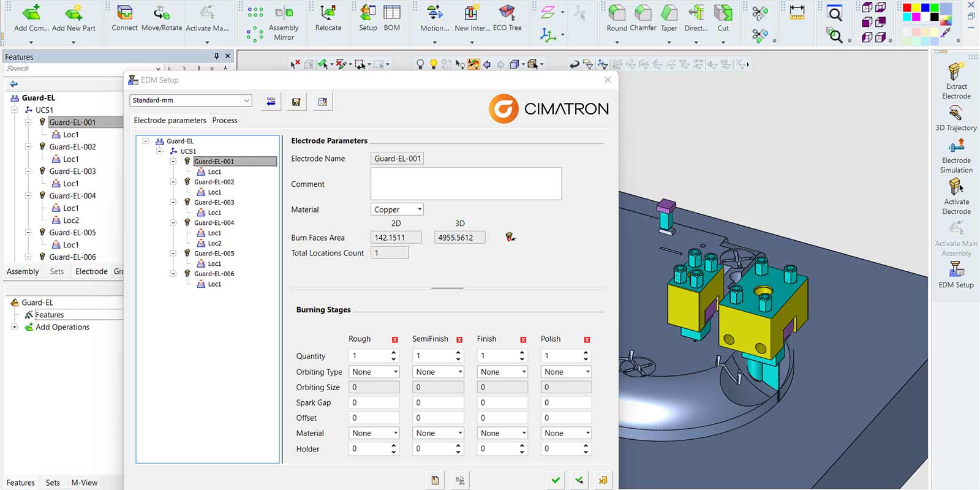This screenshot has height=490, width=980.
Task: Select Guard-EL-003 in the EDM Setup tree
Action: tap(214, 202)
